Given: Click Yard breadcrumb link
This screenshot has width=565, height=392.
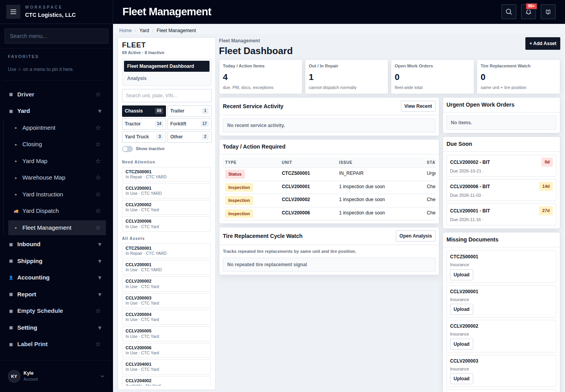Looking at the screenshot, I should click(144, 31).
